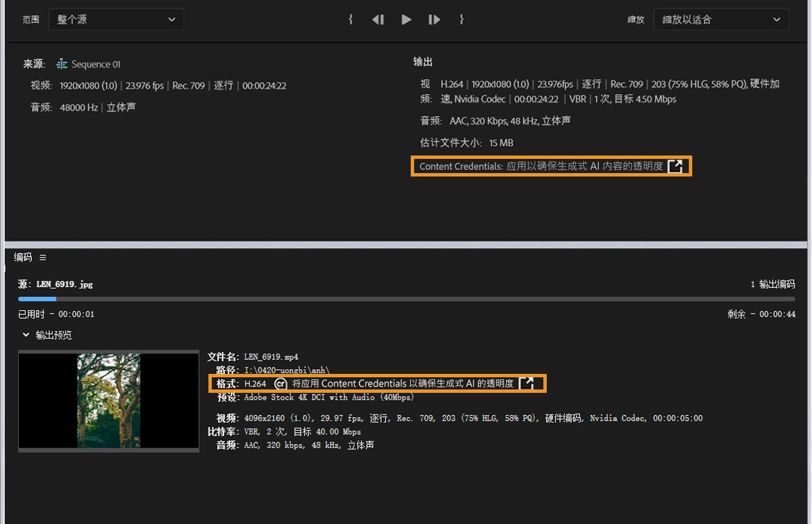This screenshot has width=812, height=524.
Task: Switch to the 编码 panel tab
Action: point(22,257)
